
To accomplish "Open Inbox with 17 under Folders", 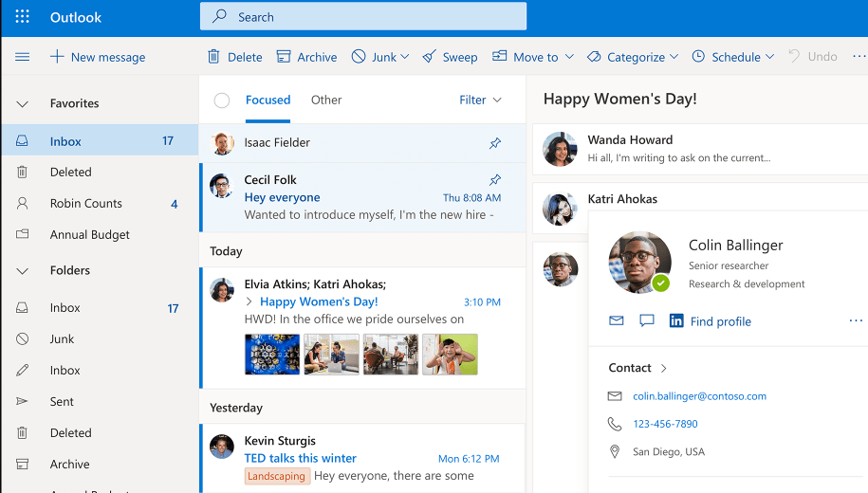I will [x=100, y=307].
